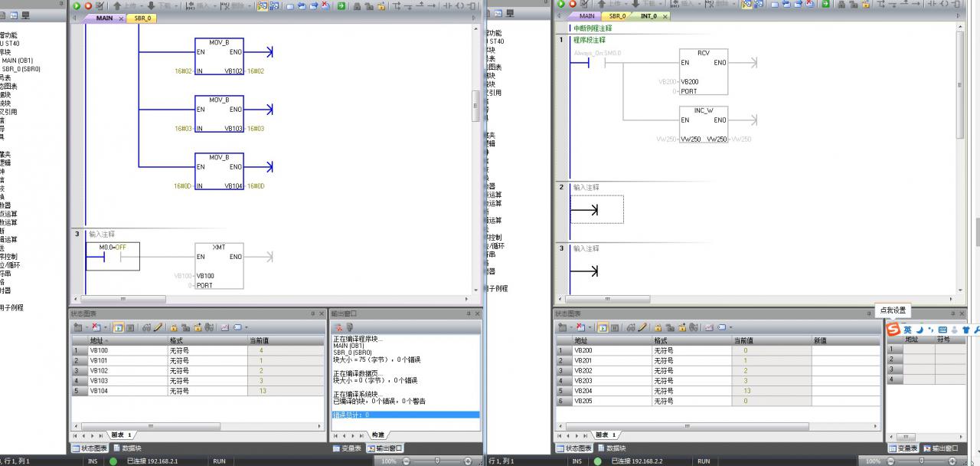
Task: Click pause status icon in left window toolbar
Action: click(274, 5)
